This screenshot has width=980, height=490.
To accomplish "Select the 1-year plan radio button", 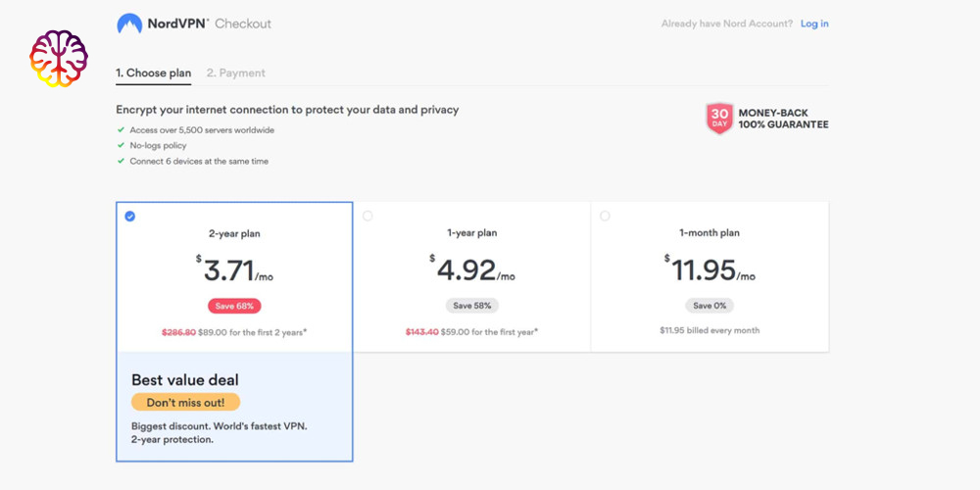I will point(367,217).
